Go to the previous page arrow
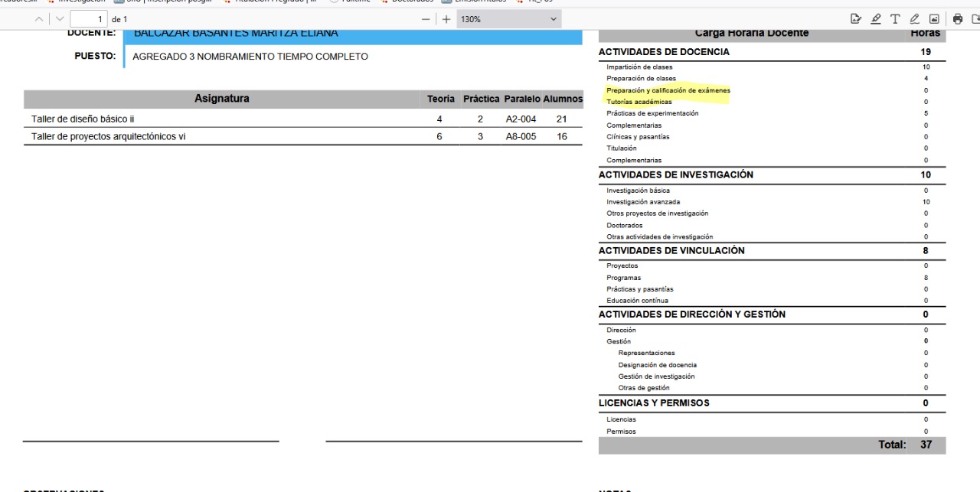 click(40, 19)
